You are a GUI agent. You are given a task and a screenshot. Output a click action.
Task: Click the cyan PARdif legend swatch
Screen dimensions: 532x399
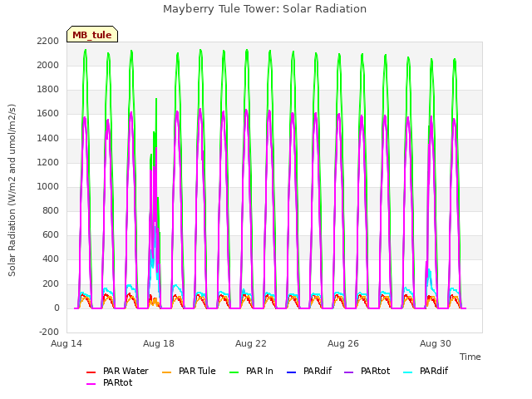[408, 372]
